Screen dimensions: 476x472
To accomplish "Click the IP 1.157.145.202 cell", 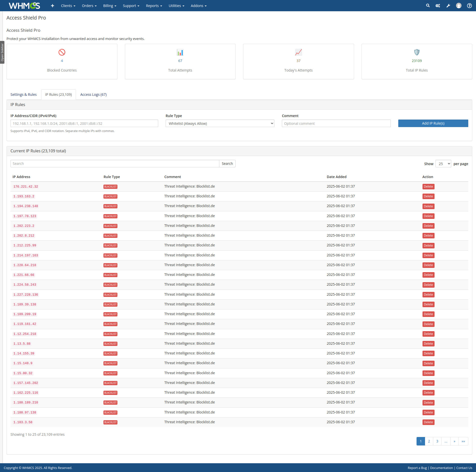I will [26, 383].
